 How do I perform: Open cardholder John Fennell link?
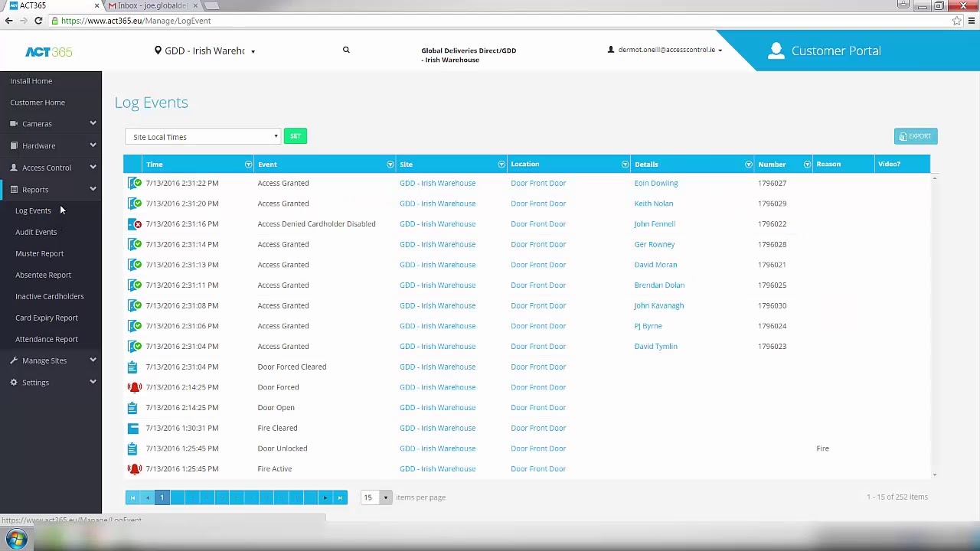tap(655, 224)
